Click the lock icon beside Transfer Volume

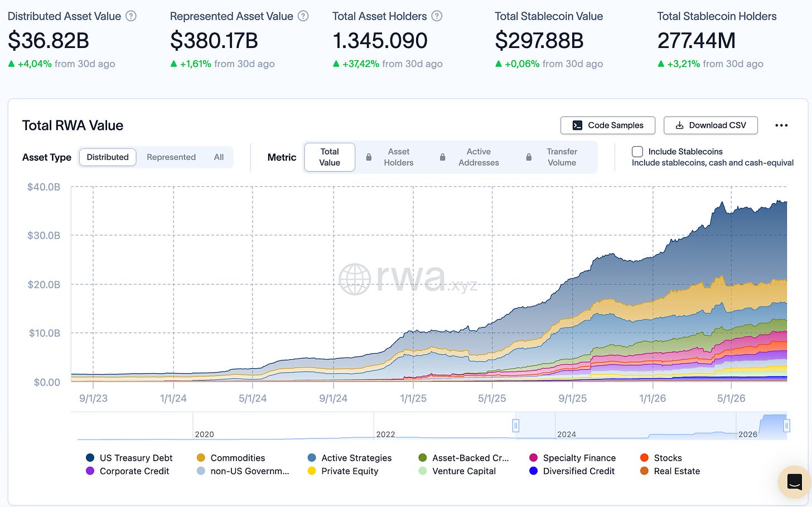pyautogui.click(x=529, y=157)
